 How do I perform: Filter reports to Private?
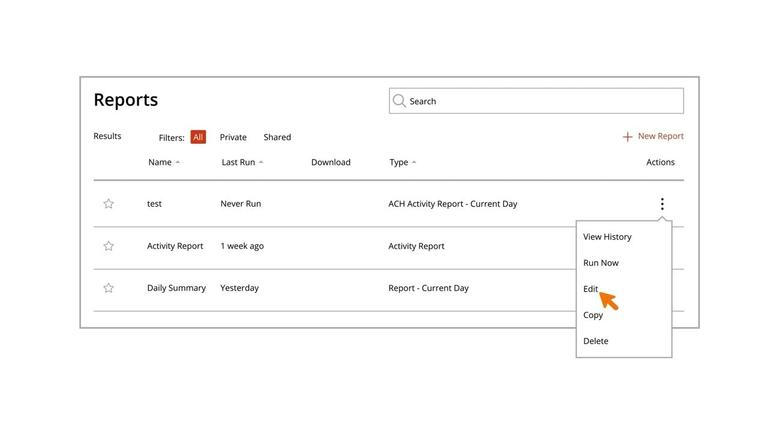pos(233,137)
